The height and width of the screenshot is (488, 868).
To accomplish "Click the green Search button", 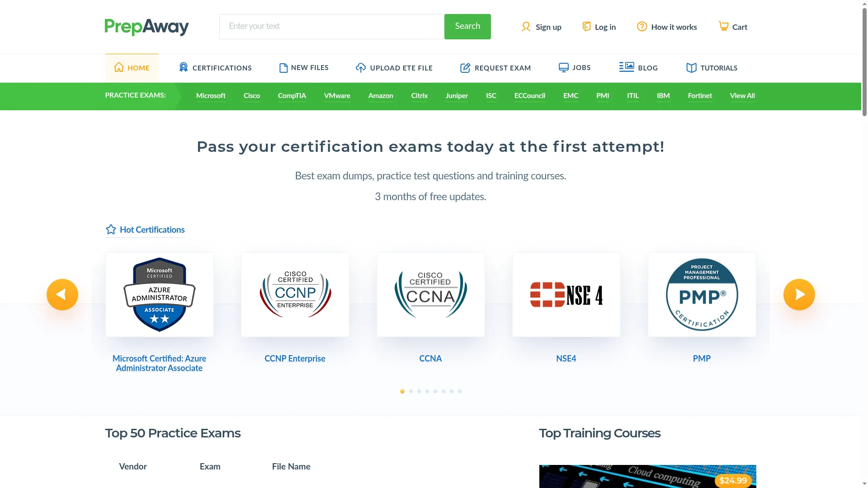I will (467, 27).
